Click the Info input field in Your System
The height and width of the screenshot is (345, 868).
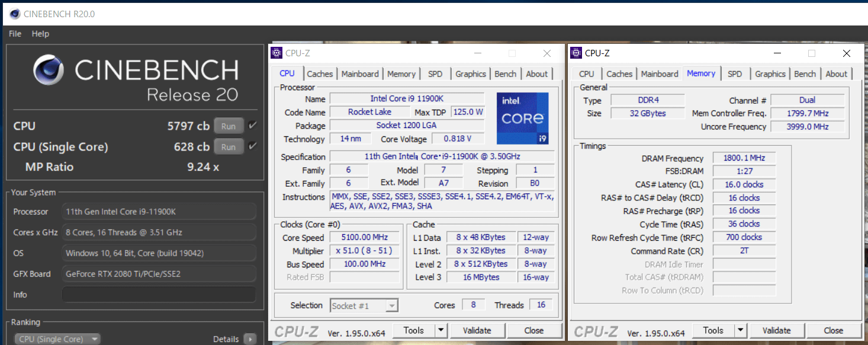[x=159, y=295]
